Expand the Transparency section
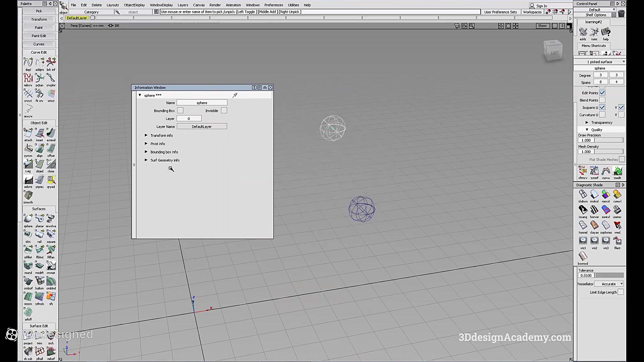644x362 pixels. [x=587, y=122]
